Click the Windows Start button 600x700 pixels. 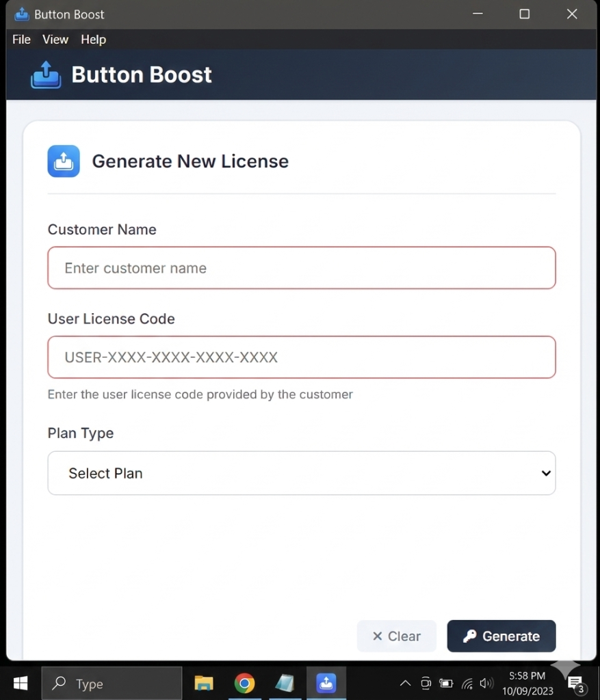(20, 682)
